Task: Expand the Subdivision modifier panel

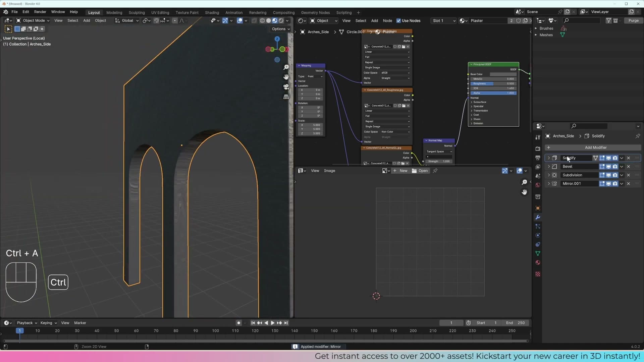Action: [x=549, y=175]
